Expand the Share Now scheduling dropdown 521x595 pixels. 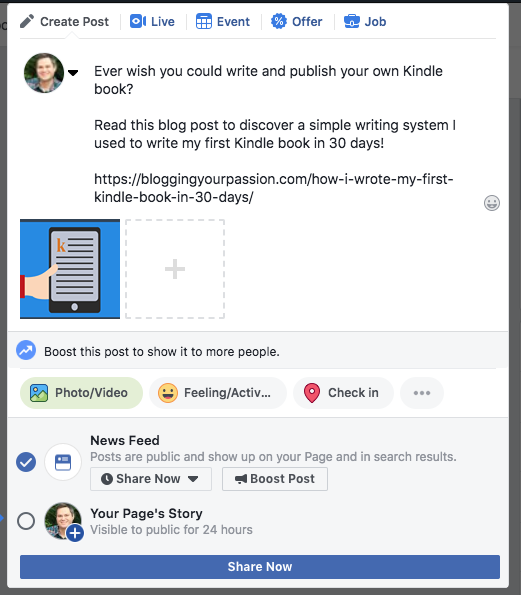pos(151,479)
